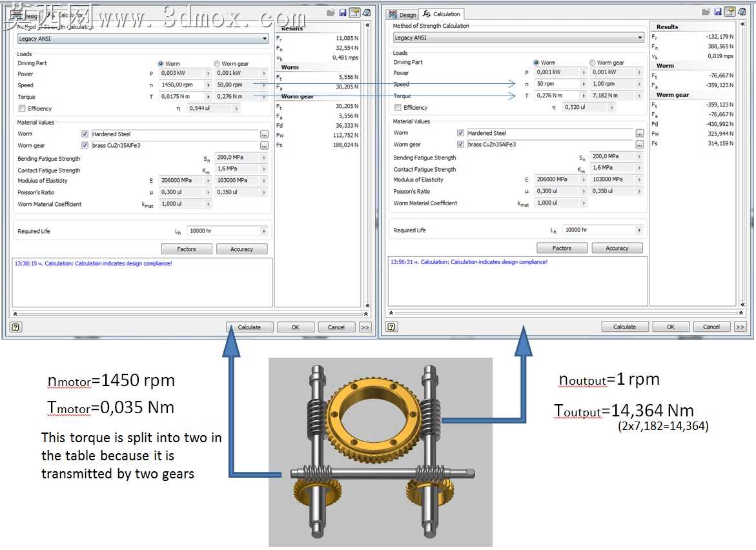Open results report icon in left dialog
Screen dimensions: 756x550
367,12
